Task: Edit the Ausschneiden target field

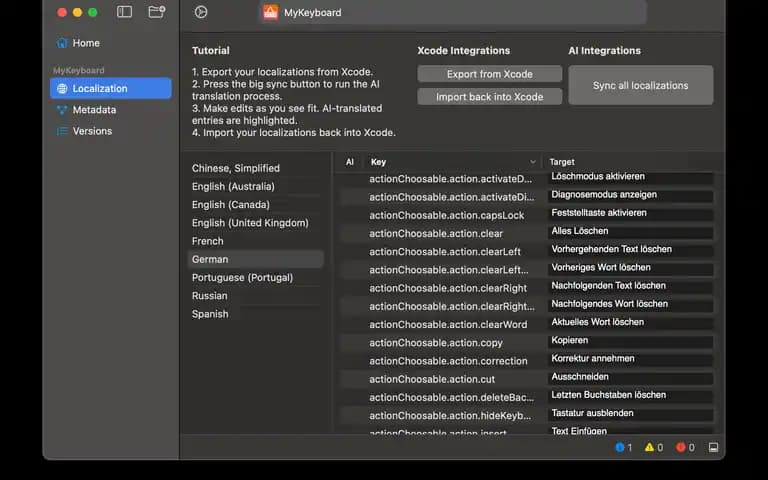Action: pyautogui.click(x=630, y=377)
